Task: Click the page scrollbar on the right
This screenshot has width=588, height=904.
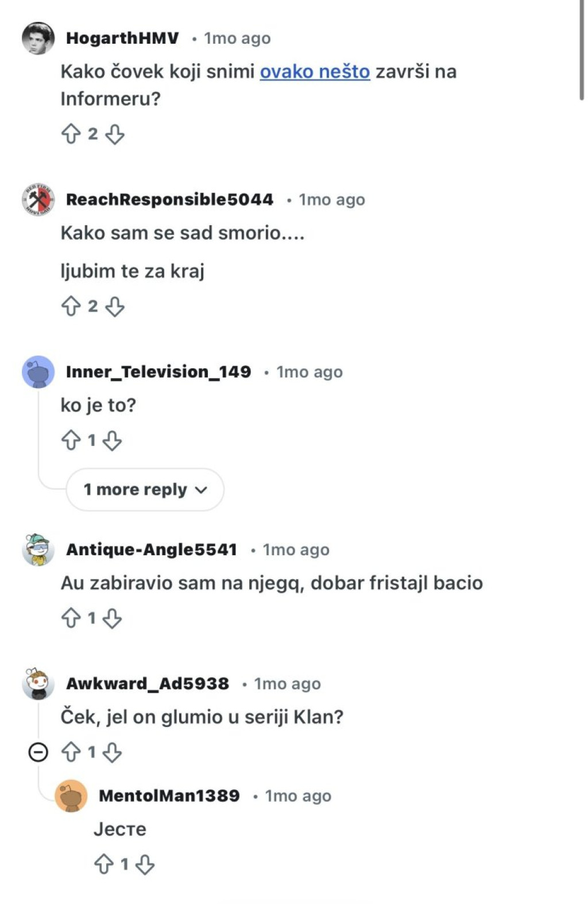Action: 582,52
